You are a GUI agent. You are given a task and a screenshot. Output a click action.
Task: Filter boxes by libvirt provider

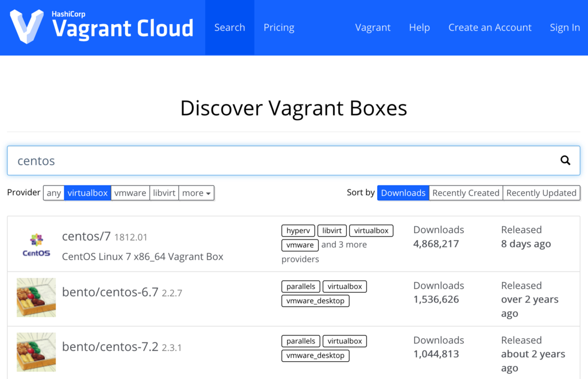point(164,192)
